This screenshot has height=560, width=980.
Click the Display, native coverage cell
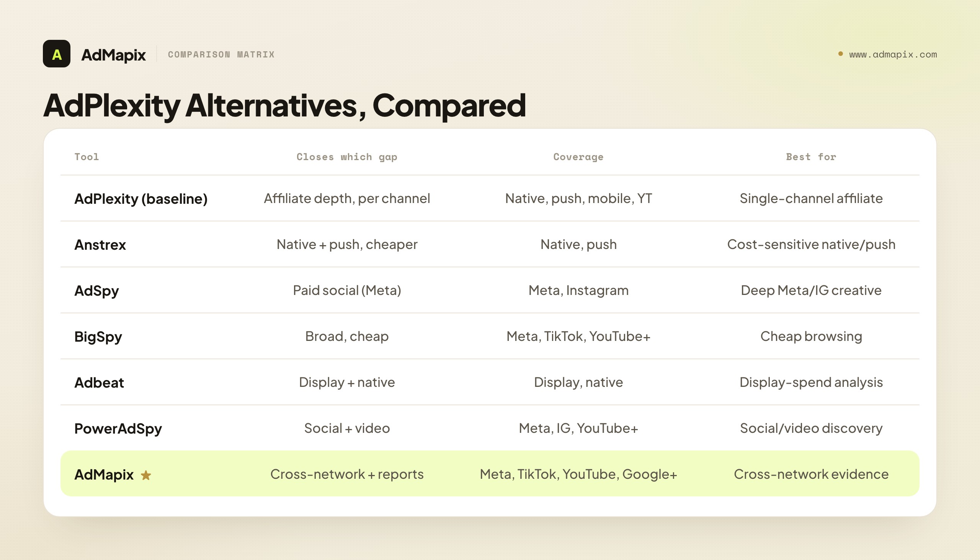[578, 382]
